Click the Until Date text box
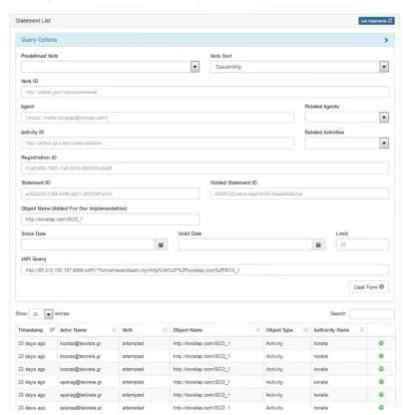403x415 pixels. pyautogui.click(x=245, y=245)
